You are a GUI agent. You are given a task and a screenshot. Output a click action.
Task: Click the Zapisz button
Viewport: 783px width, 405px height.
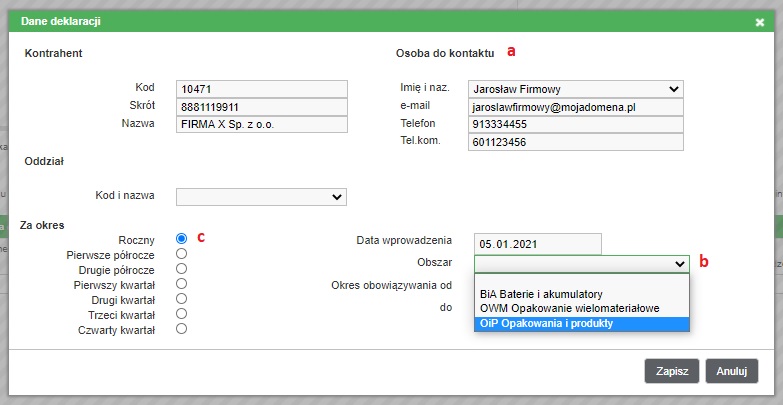(x=670, y=371)
